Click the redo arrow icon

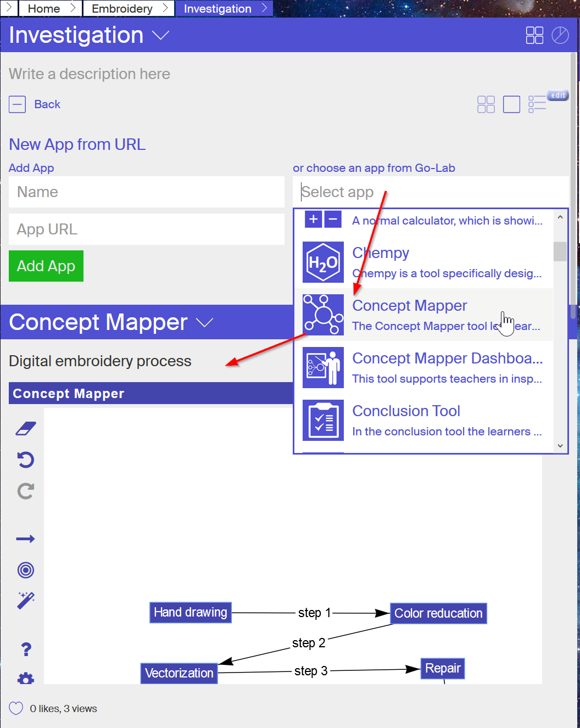(26, 491)
